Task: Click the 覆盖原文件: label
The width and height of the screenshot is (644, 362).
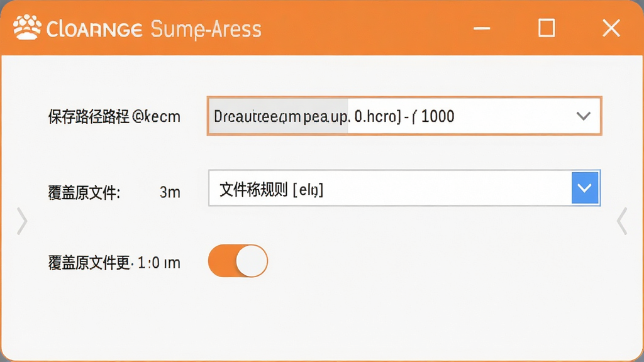Action: click(84, 192)
